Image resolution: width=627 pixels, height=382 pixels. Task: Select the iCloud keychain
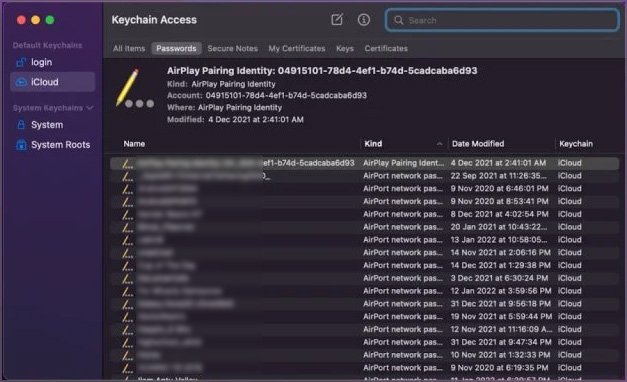[x=53, y=82]
